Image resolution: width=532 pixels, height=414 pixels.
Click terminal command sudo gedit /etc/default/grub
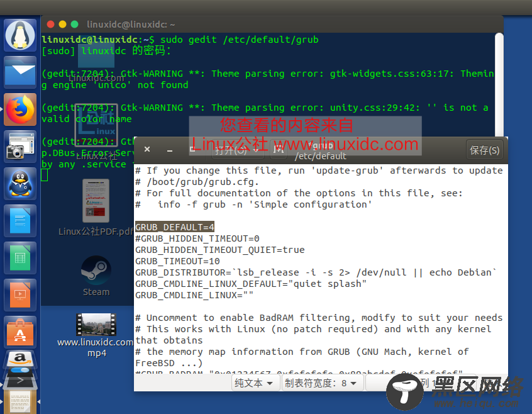(x=239, y=40)
